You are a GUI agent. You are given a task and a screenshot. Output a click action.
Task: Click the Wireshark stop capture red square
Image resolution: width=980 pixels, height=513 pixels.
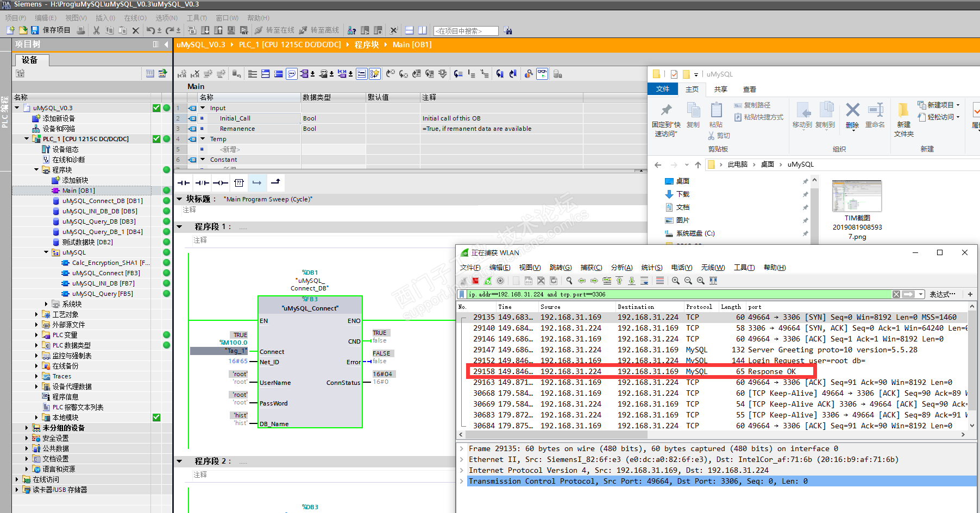pyautogui.click(x=475, y=281)
